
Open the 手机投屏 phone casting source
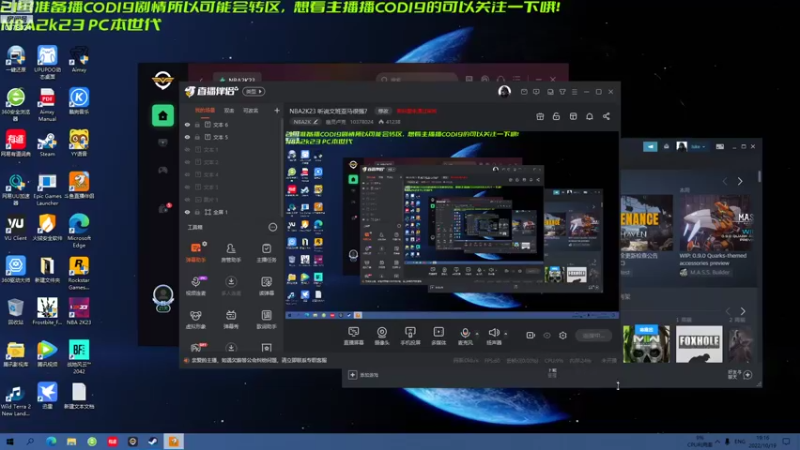pos(410,336)
